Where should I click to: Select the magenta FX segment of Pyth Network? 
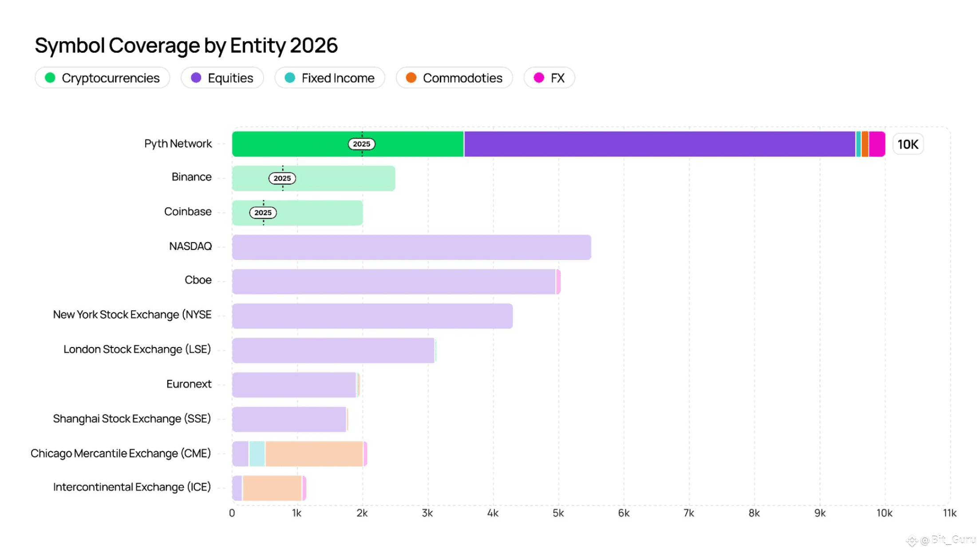(877, 144)
